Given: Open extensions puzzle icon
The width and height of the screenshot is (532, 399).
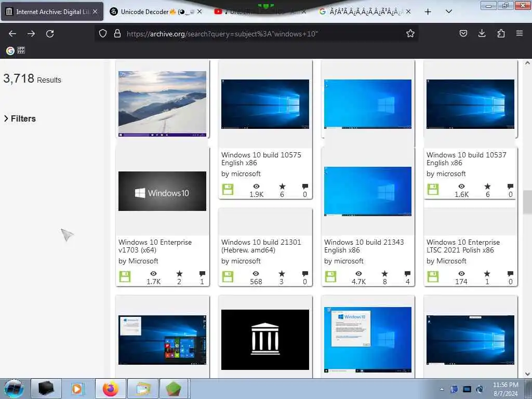Looking at the screenshot, I should click(501, 33).
